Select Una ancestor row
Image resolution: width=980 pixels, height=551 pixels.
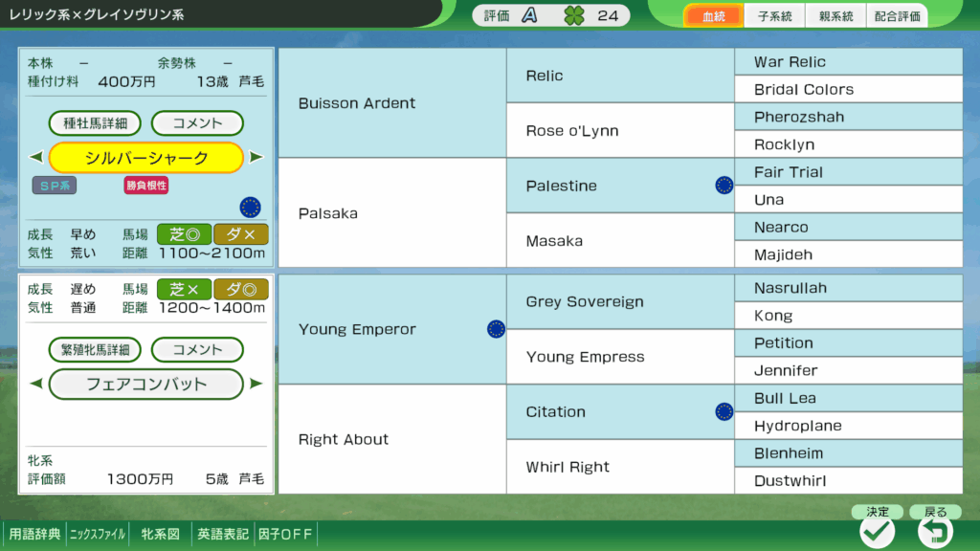coord(849,199)
